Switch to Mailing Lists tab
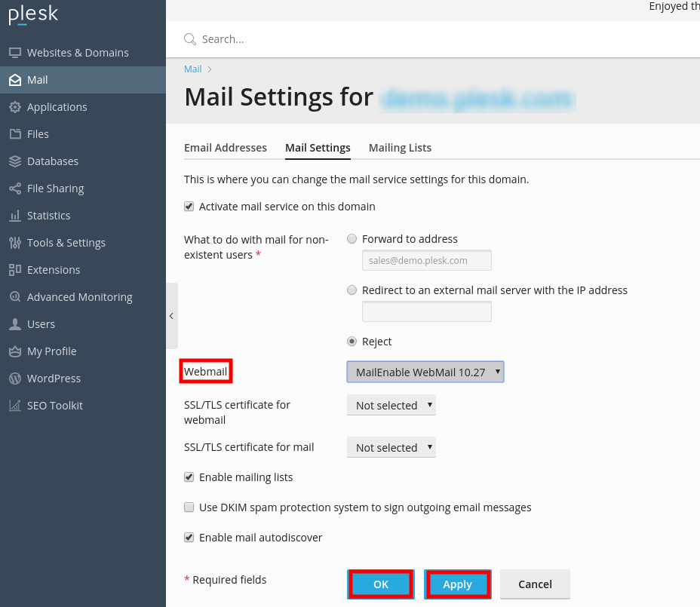The image size is (700, 607). (400, 148)
